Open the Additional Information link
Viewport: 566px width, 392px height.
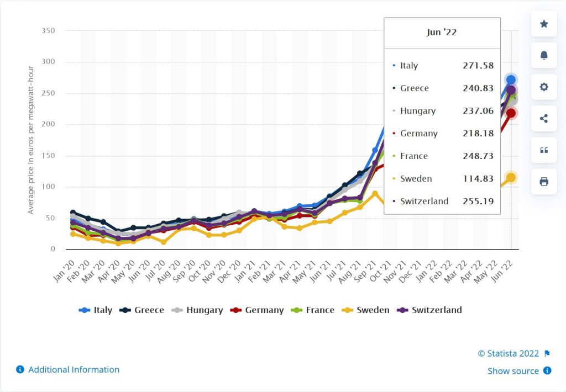(x=74, y=370)
